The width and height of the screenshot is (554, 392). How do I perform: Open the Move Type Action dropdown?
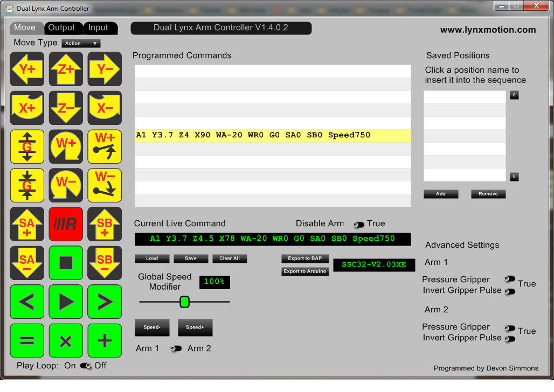click(81, 43)
